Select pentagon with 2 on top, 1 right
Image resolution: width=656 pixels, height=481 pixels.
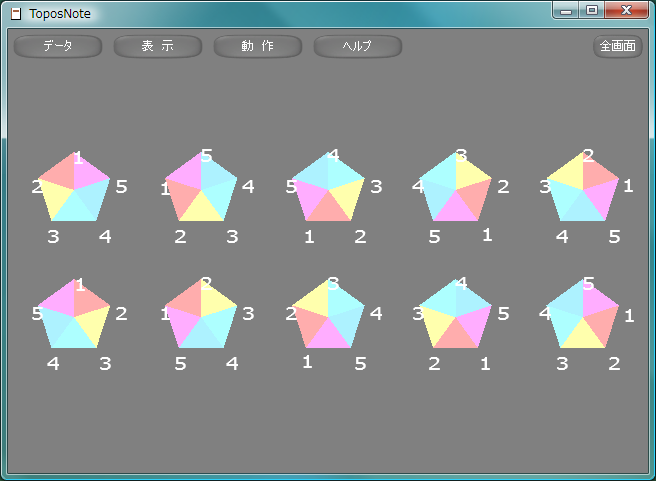point(583,187)
